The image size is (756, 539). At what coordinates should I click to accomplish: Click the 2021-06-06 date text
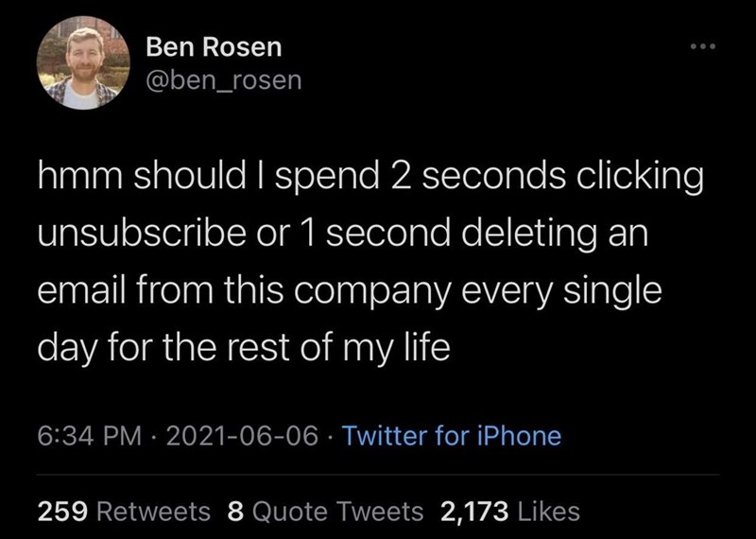click(244, 436)
